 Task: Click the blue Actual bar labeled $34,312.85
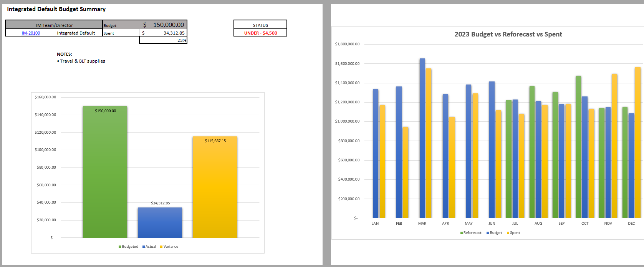160,223
